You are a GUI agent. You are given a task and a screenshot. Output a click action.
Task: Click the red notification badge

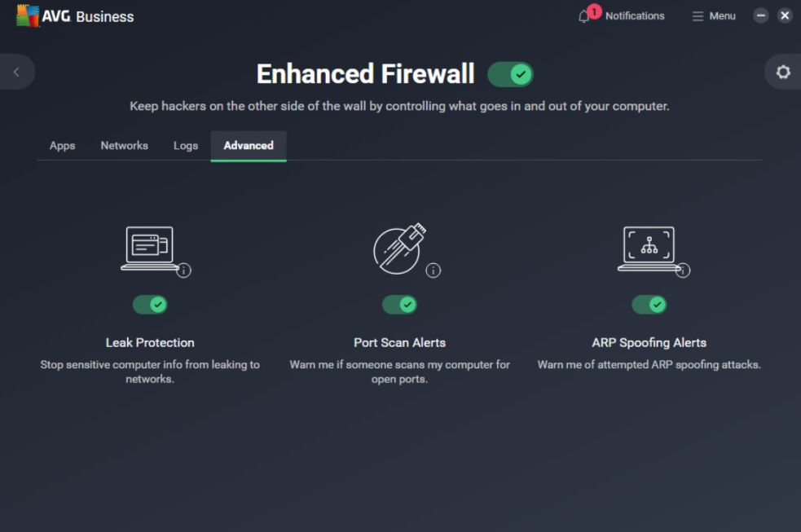591,9
